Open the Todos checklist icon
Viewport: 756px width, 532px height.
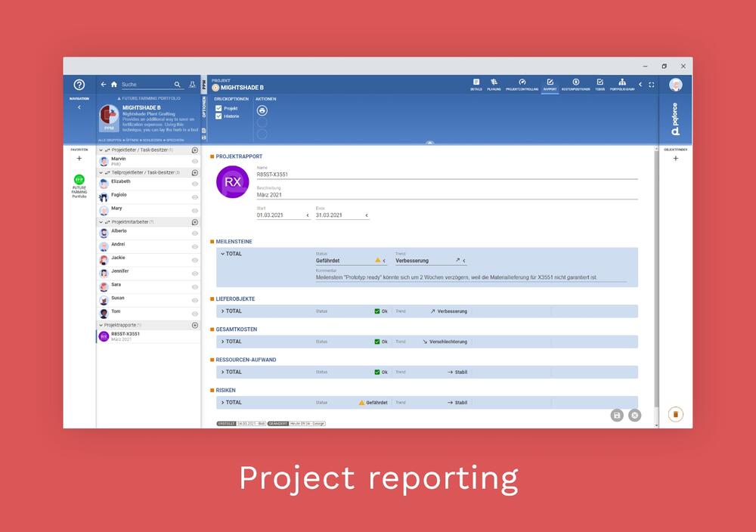point(599,82)
